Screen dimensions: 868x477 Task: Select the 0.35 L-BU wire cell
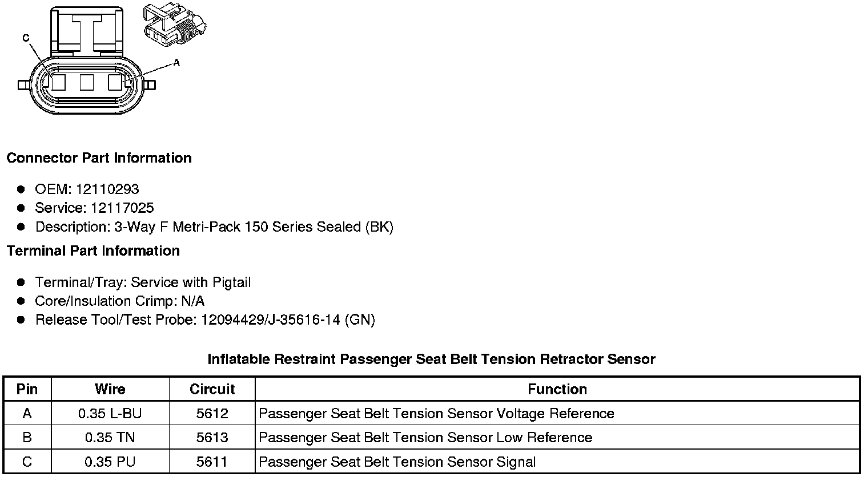(x=110, y=414)
